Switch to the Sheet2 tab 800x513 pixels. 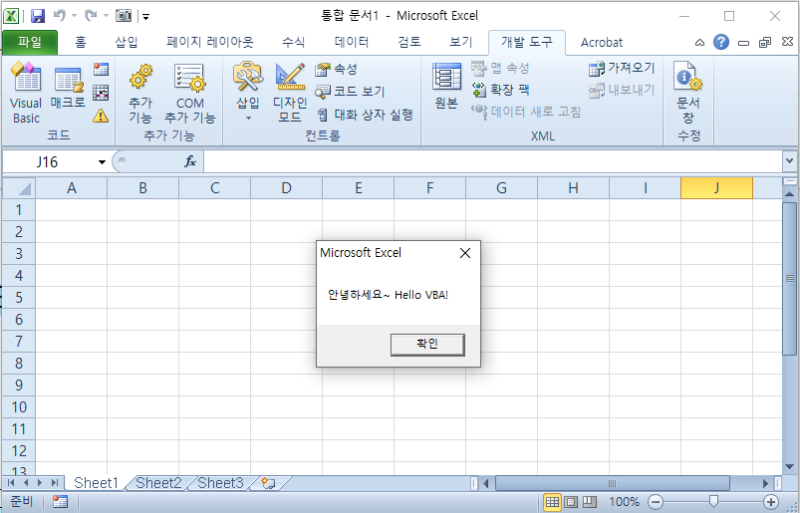[158, 483]
